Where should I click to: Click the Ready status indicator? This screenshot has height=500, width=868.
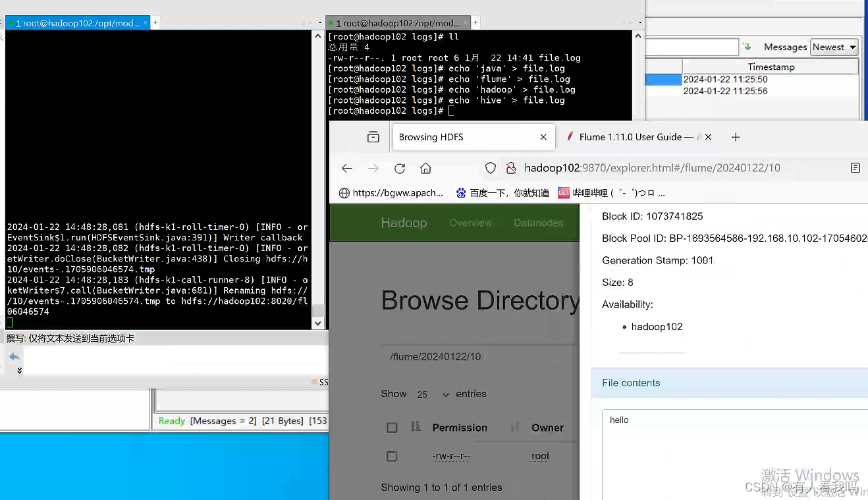coord(172,421)
